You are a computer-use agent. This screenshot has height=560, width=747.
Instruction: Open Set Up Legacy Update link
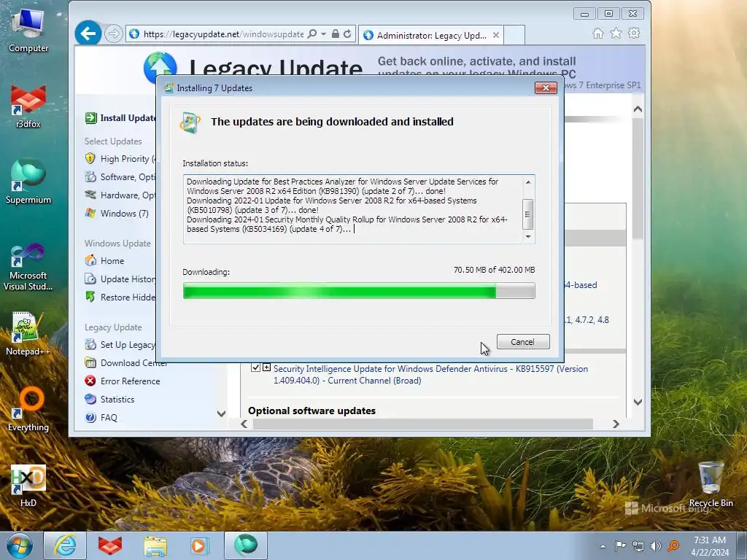click(x=128, y=345)
